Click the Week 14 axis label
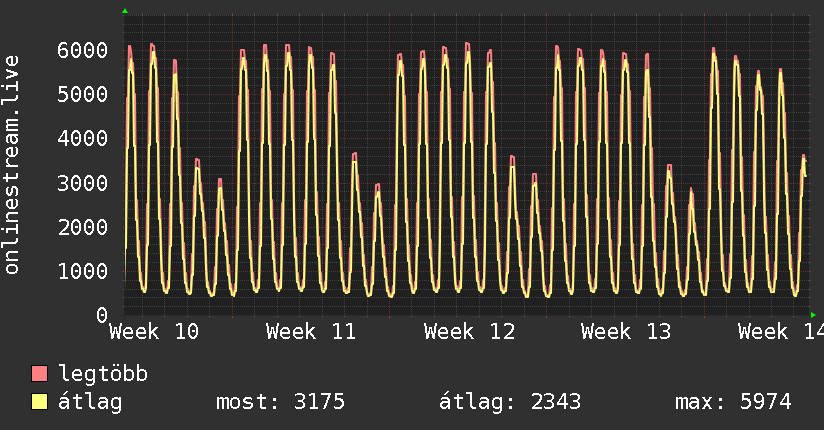Image resolution: width=824 pixels, height=430 pixels. tap(779, 332)
